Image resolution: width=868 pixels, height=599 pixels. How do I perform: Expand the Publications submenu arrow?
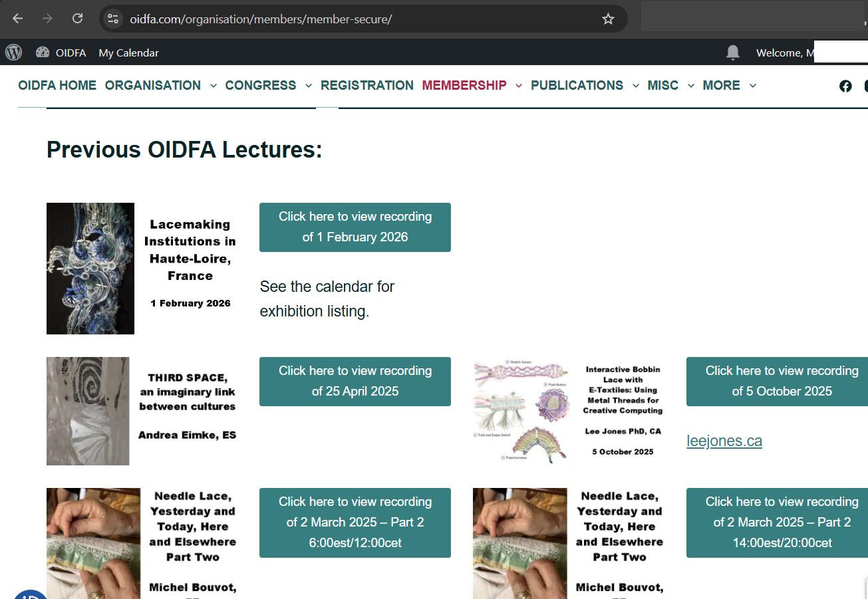click(x=636, y=86)
